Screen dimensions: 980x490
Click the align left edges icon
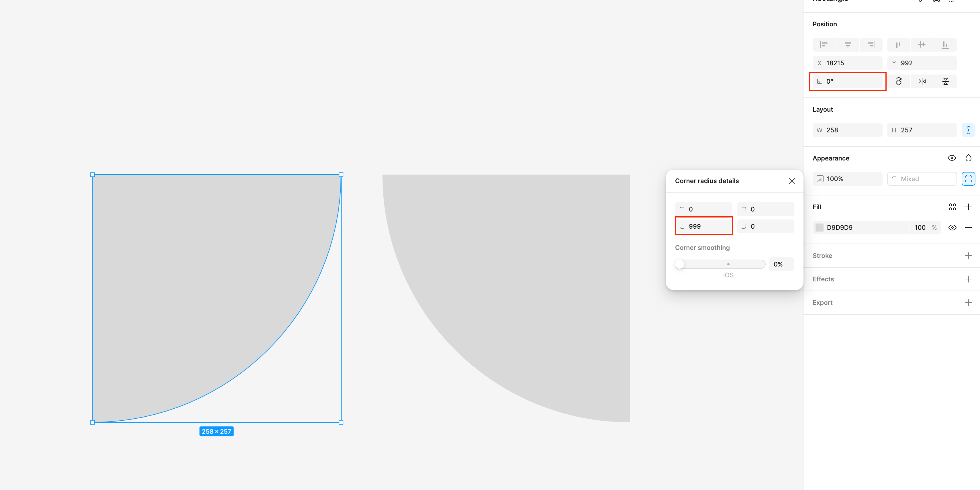[824, 44]
